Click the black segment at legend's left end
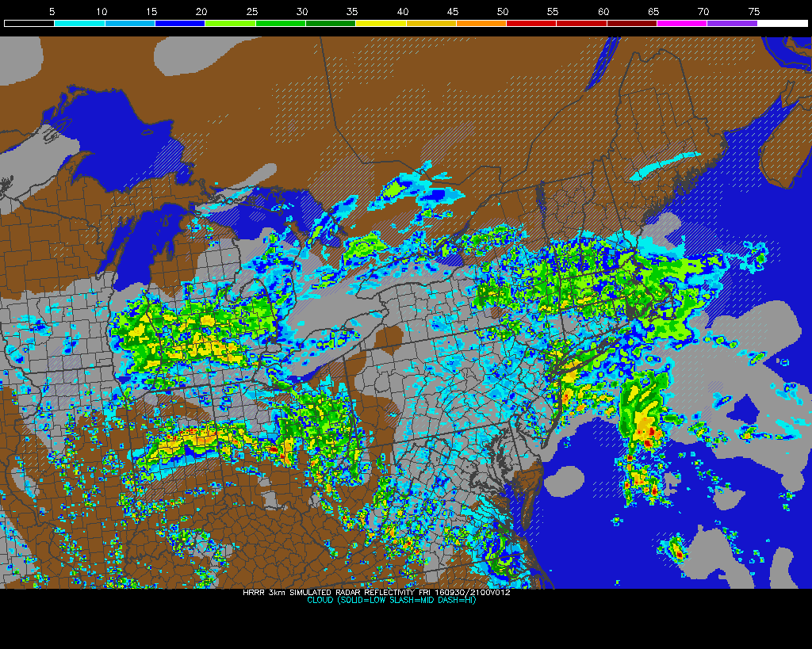The image size is (812, 649). (x=29, y=24)
